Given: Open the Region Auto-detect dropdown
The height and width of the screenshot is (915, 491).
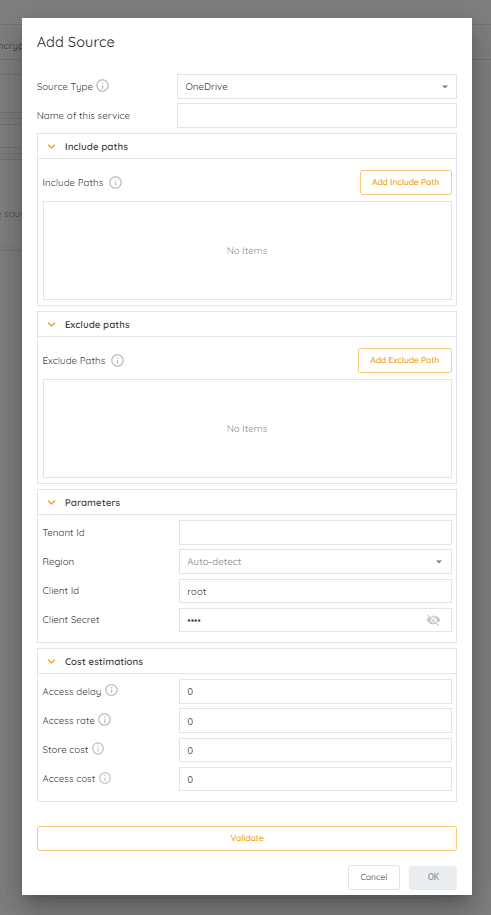Looking at the screenshot, I should coord(315,561).
